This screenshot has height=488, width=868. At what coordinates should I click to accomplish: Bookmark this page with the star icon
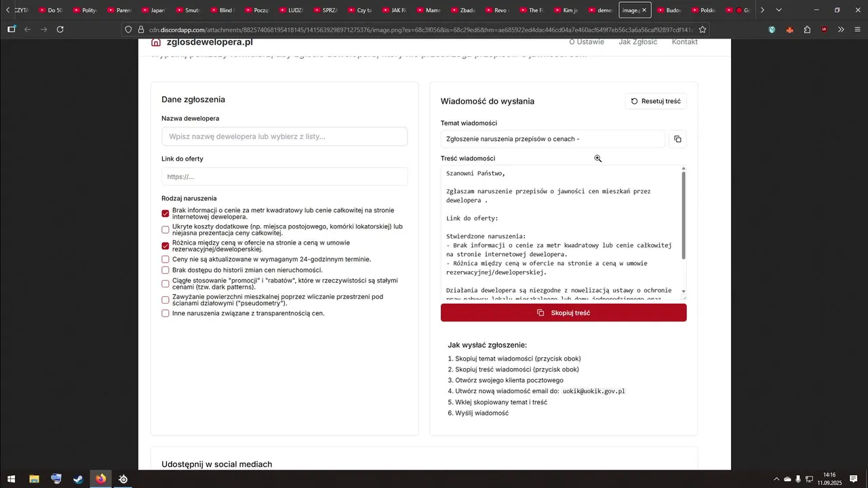tap(703, 30)
